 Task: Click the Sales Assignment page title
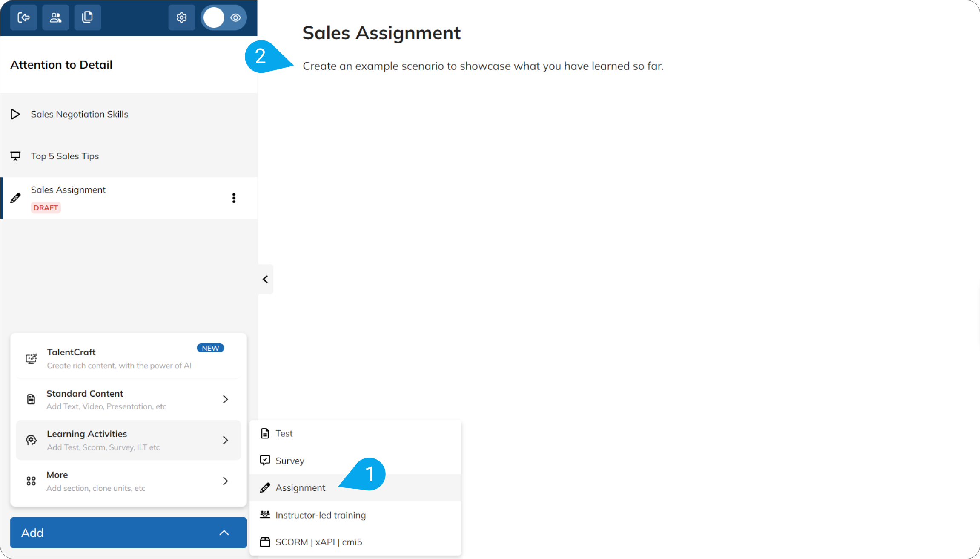(x=381, y=33)
